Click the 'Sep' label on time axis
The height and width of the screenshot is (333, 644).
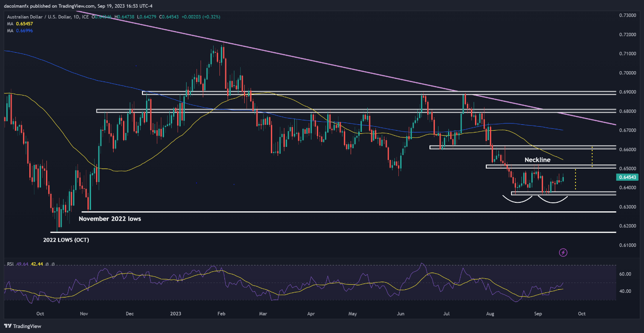(539, 314)
